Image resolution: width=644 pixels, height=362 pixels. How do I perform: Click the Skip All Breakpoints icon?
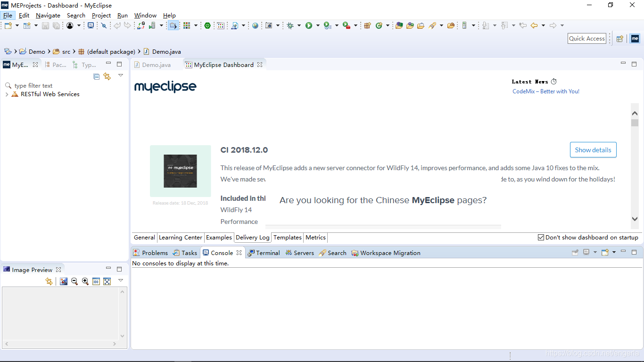104,25
